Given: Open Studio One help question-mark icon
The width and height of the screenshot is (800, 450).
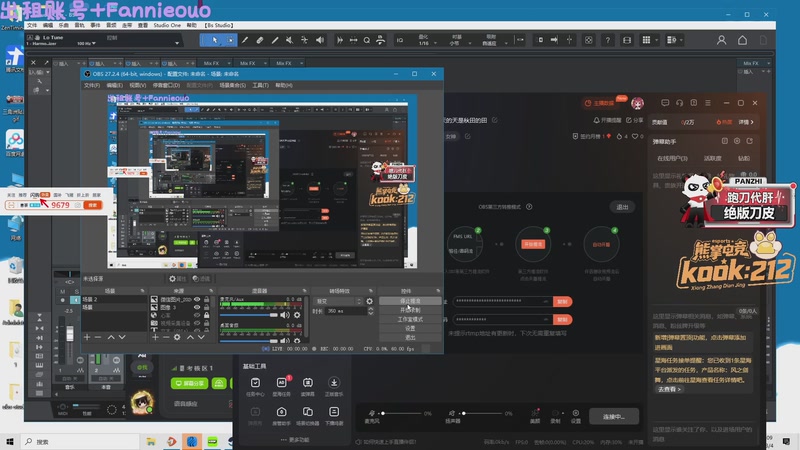Looking at the screenshot, I should pyautogui.click(x=607, y=40).
